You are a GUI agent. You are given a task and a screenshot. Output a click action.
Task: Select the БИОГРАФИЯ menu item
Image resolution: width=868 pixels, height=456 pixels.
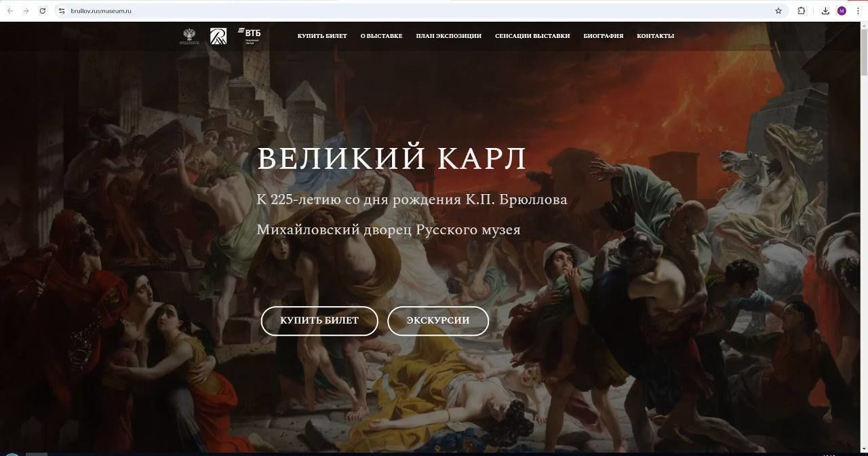[604, 36]
